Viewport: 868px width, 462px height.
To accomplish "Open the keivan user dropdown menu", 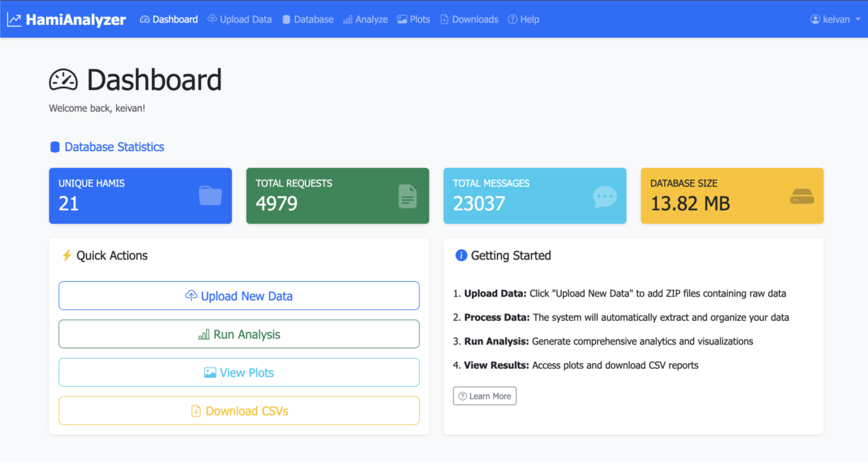I will pyautogui.click(x=835, y=19).
